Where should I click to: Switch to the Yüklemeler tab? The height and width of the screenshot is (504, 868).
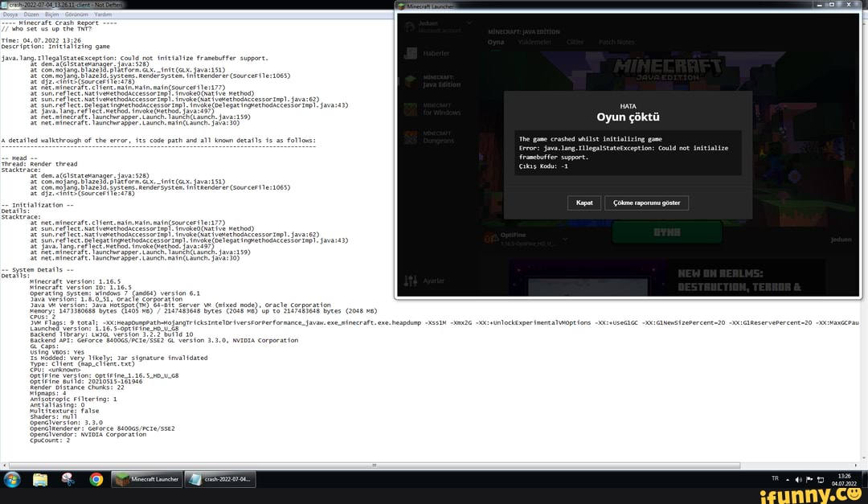pos(534,42)
